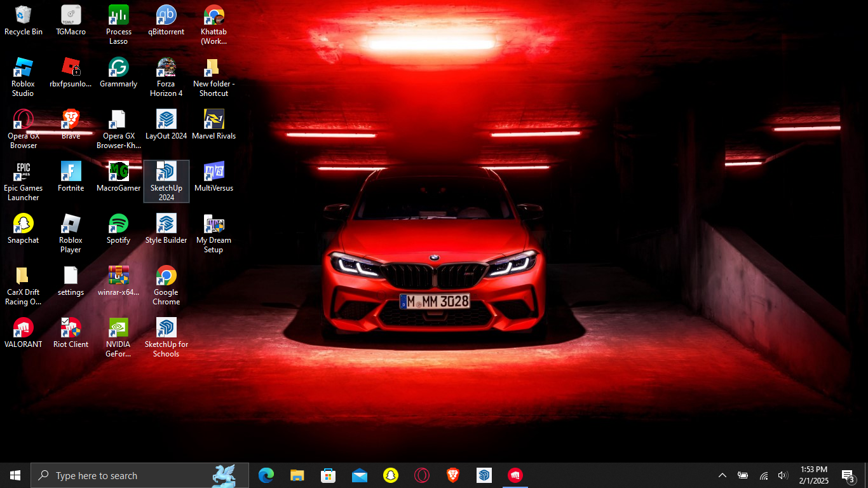Open the battery status tray icon

point(743,475)
